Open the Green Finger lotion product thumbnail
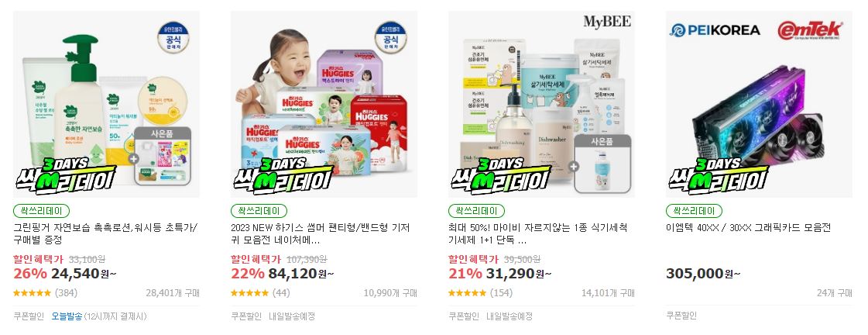868x335 pixels. (106, 104)
